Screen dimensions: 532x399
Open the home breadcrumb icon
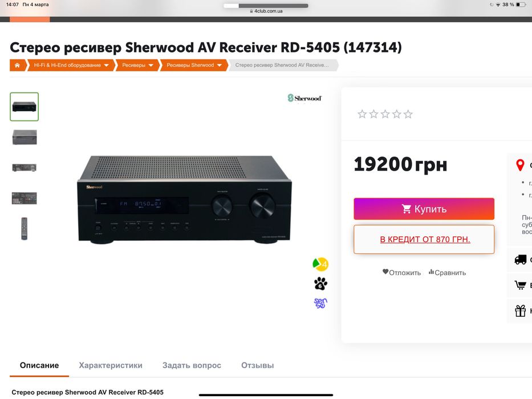(x=17, y=65)
